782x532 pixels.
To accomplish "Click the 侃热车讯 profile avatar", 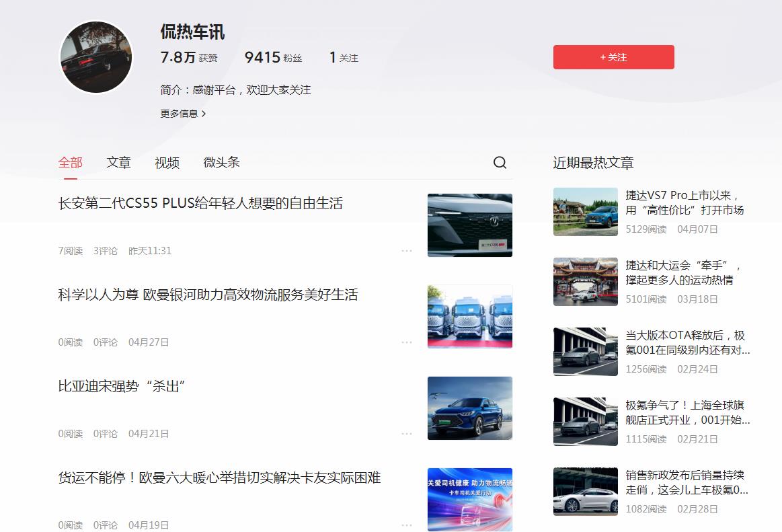I will click(96, 57).
